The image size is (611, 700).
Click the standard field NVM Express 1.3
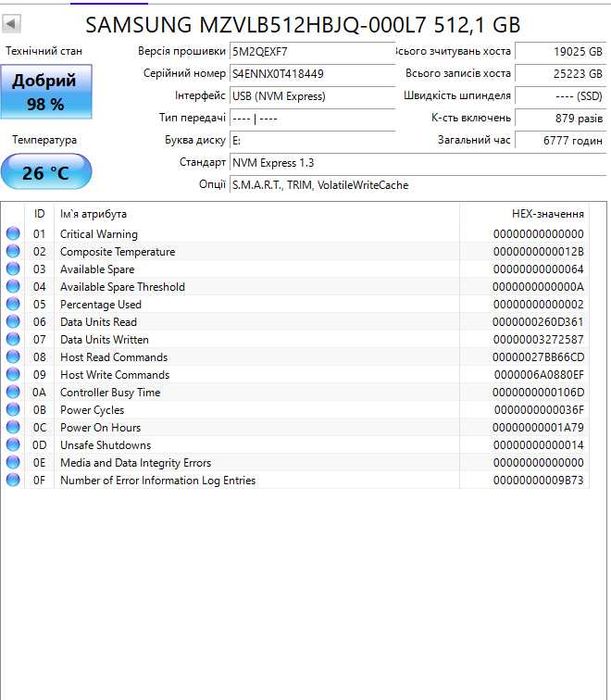418,163
